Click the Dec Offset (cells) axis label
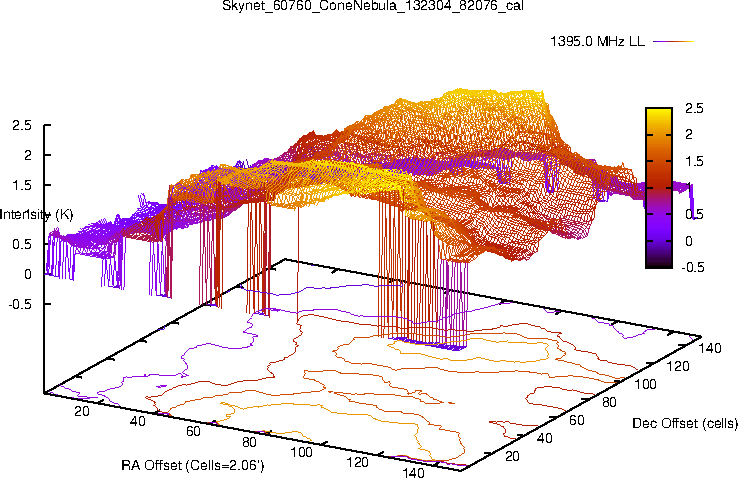 point(685,423)
